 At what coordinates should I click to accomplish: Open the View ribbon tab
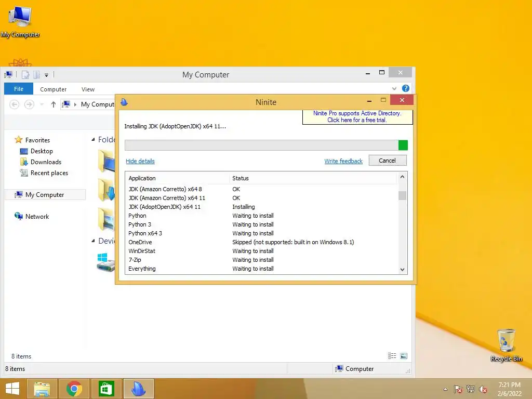click(88, 89)
